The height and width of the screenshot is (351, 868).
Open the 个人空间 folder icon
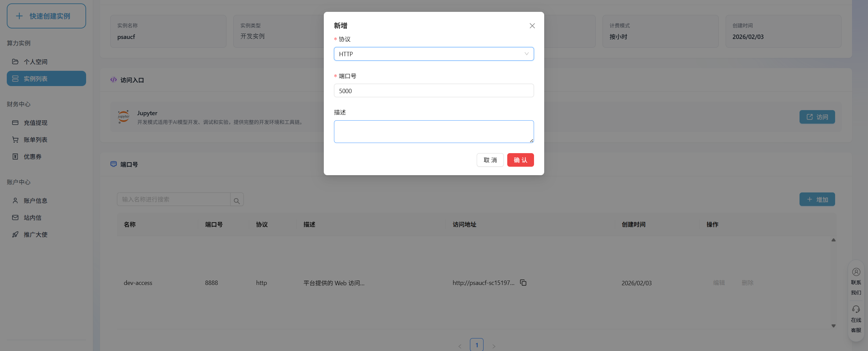click(x=15, y=61)
